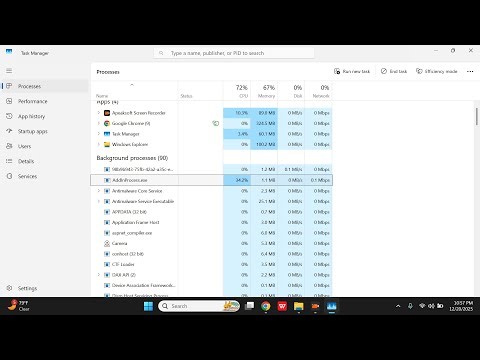Sort by Network column header
480x360 pixels.
point(318,91)
